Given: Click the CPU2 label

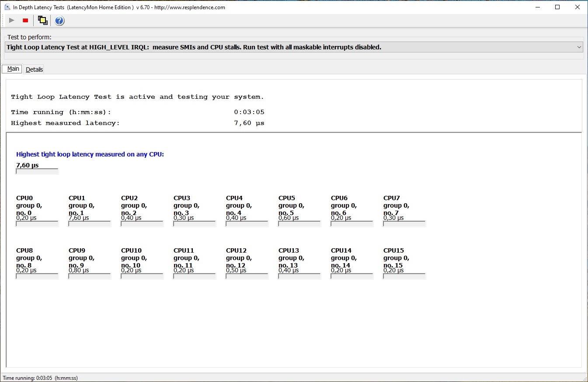Looking at the screenshot, I should point(129,198).
